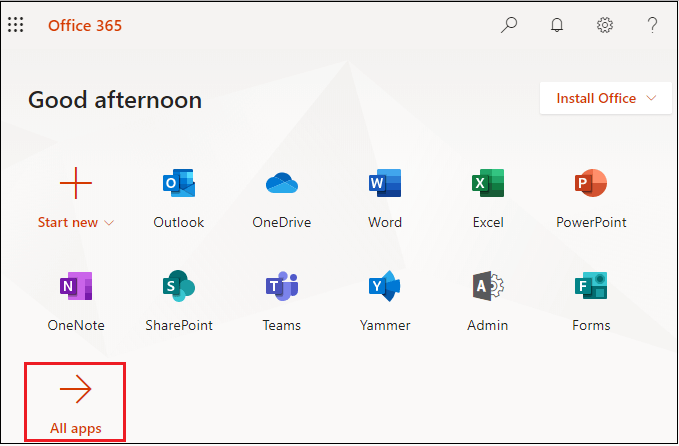Open search with the magnifier icon
The height and width of the screenshot is (446, 679).
coord(509,25)
